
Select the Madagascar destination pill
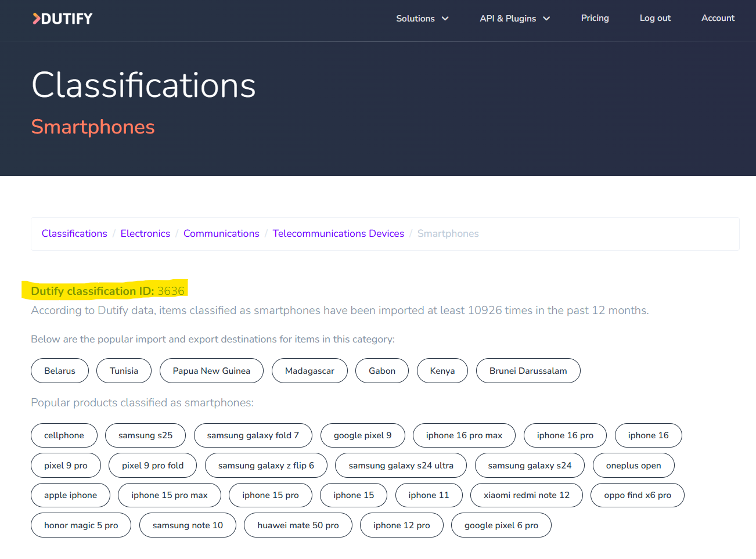[309, 371]
